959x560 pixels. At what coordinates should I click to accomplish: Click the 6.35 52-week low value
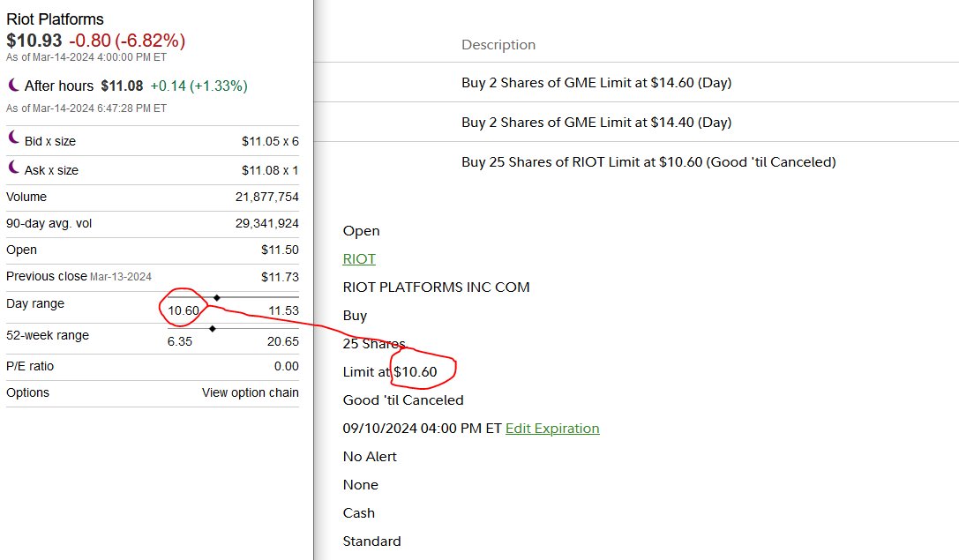pos(180,341)
